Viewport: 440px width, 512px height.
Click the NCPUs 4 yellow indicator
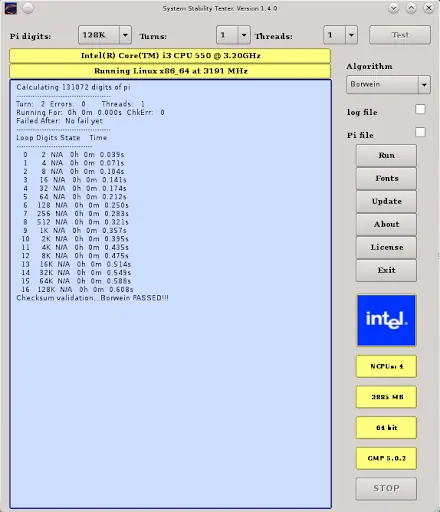[x=386, y=366]
